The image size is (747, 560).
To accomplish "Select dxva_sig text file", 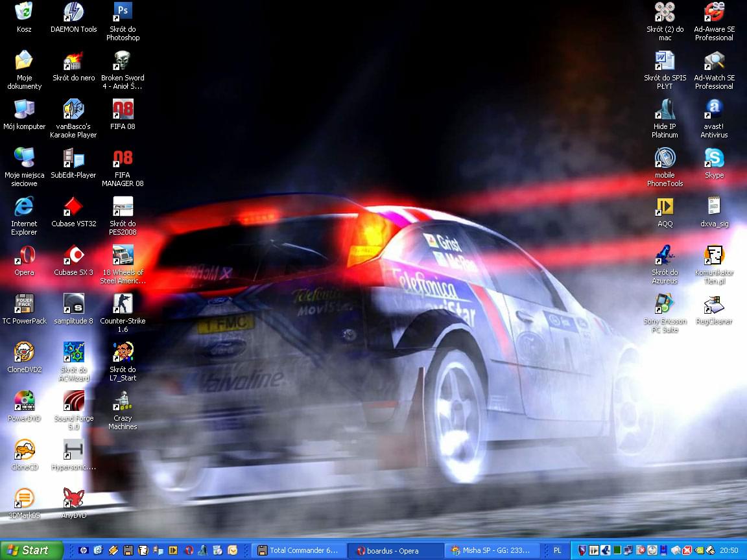I will pos(714,213).
